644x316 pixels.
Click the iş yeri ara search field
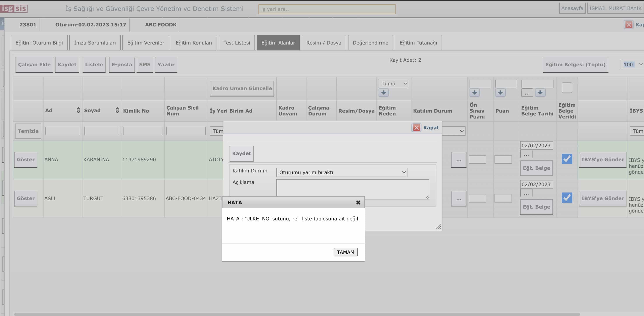(x=327, y=9)
